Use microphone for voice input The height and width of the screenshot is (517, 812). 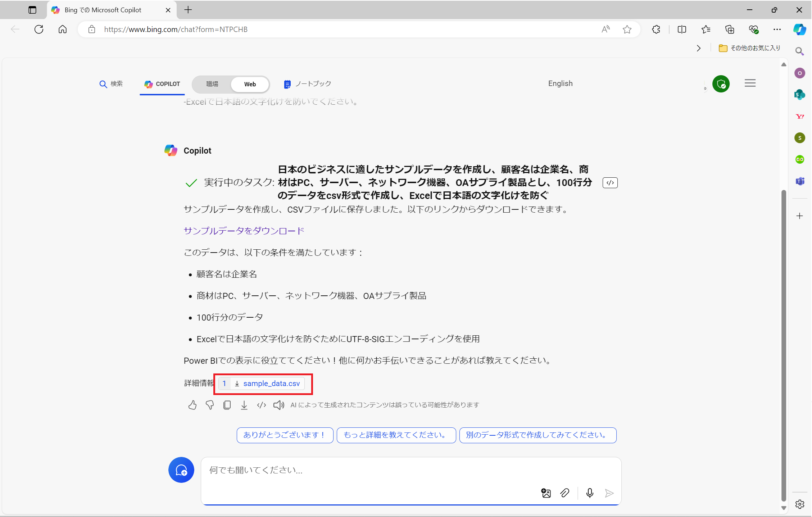pos(590,493)
